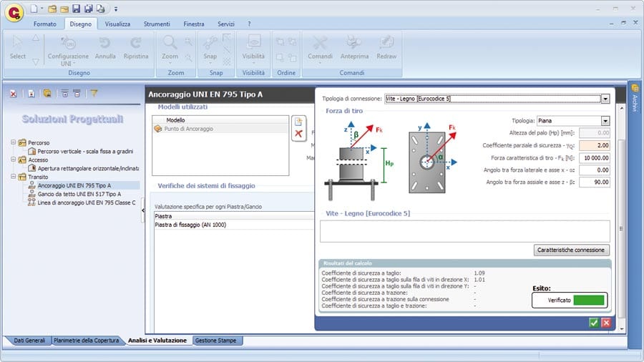Switch to Planimetrie della Copertura tab
The width and height of the screenshot is (644, 362).
(x=87, y=341)
